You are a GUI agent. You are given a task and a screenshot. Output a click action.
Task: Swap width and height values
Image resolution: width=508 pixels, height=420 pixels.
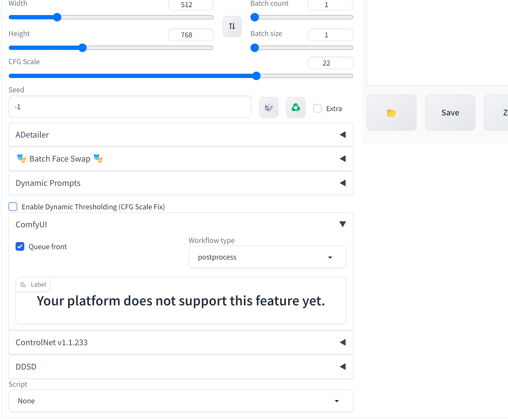coord(231,26)
